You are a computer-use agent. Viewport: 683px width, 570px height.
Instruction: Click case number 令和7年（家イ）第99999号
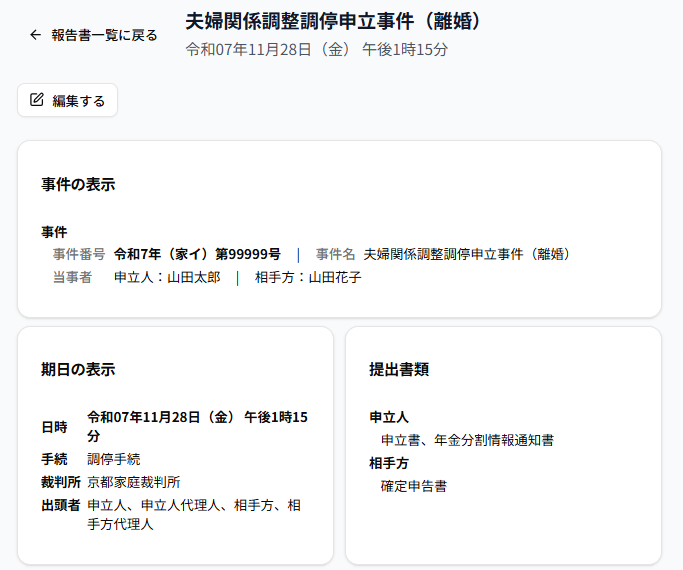[197, 254]
